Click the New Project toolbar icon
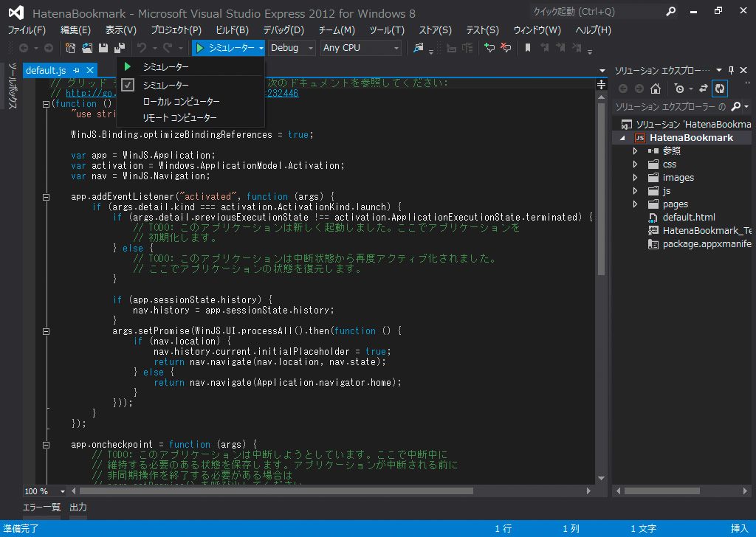The height and width of the screenshot is (537, 756). coord(70,48)
